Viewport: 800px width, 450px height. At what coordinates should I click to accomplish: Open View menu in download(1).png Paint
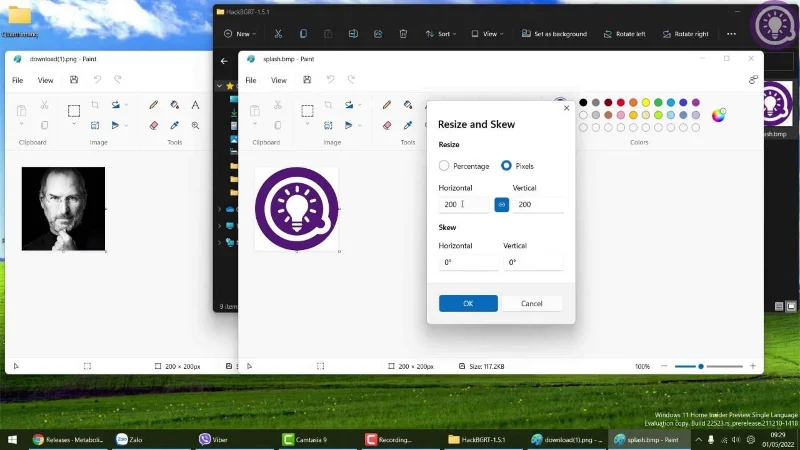tap(45, 80)
